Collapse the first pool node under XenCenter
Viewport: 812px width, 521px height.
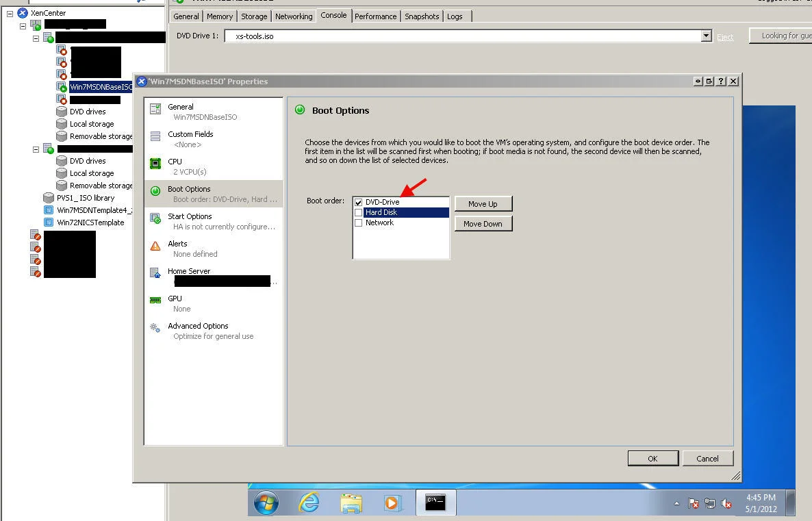pyautogui.click(x=23, y=26)
